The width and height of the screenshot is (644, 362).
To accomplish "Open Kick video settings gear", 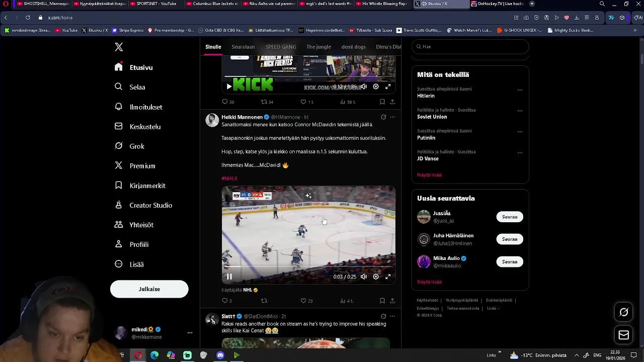I will [x=376, y=86].
